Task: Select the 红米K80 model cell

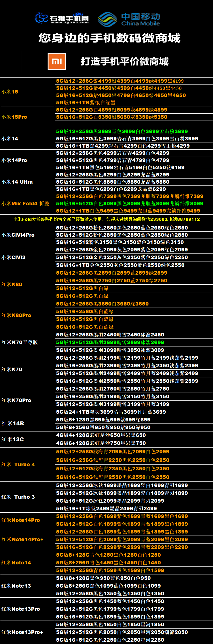Action: pos(28,284)
